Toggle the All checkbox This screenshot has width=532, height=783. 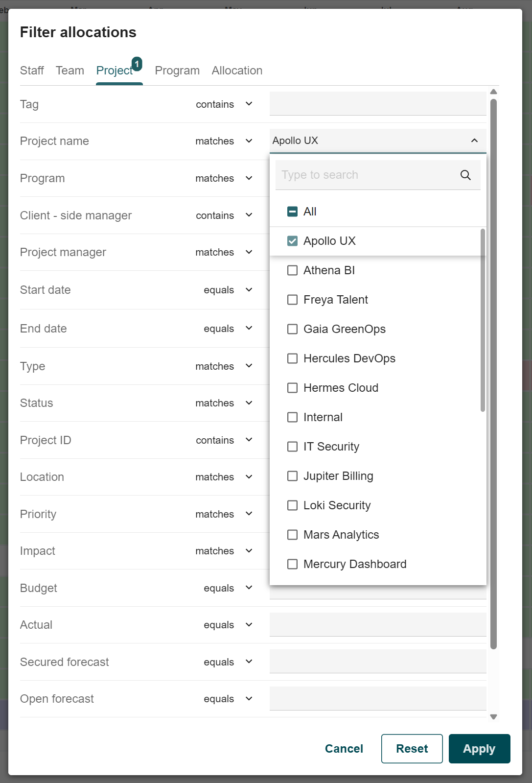coord(292,212)
